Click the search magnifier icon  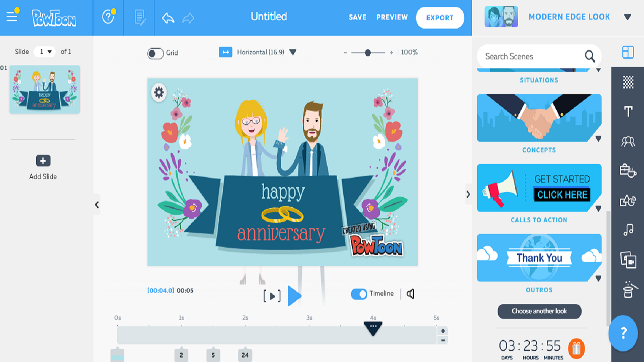pos(590,56)
